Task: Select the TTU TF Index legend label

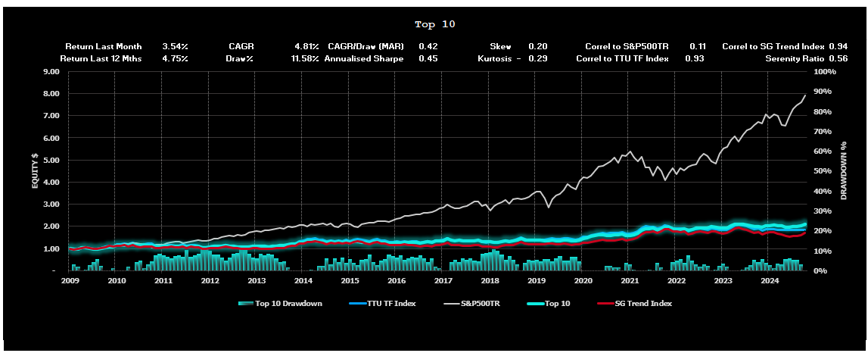Action: [x=392, y=304]
